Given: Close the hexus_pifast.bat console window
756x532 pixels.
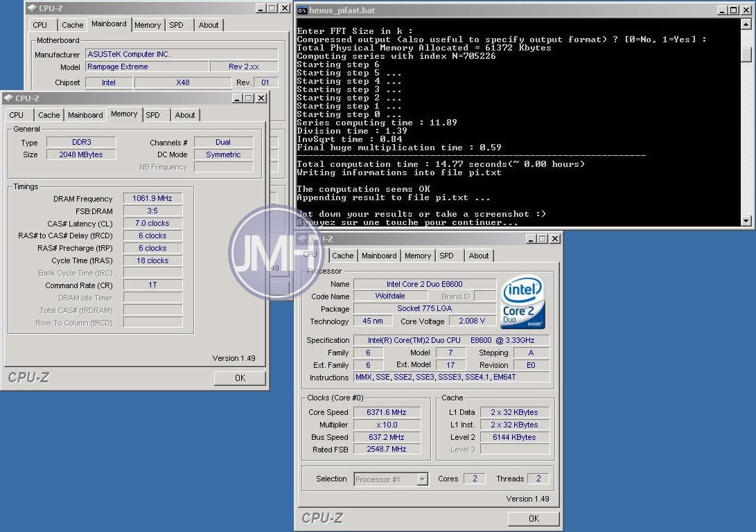Looking at the screenshot, I should pyautogui.click(x=746, y=10).
